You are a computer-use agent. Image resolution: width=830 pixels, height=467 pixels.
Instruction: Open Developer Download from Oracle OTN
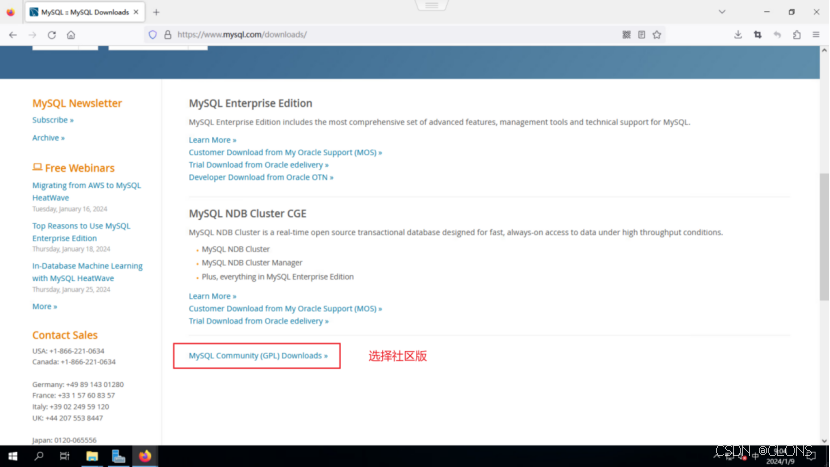[x=261, y=177]
